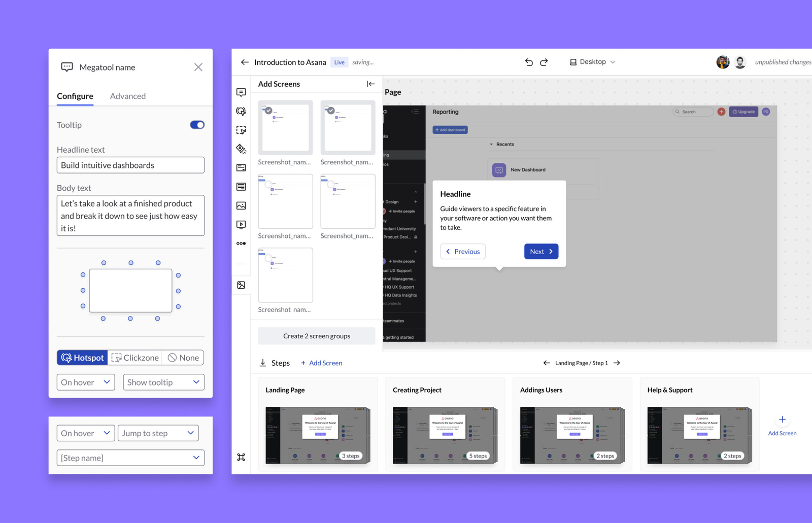
Task: Collapse the Add Screens panel
Action: click(x=370, y=84)
